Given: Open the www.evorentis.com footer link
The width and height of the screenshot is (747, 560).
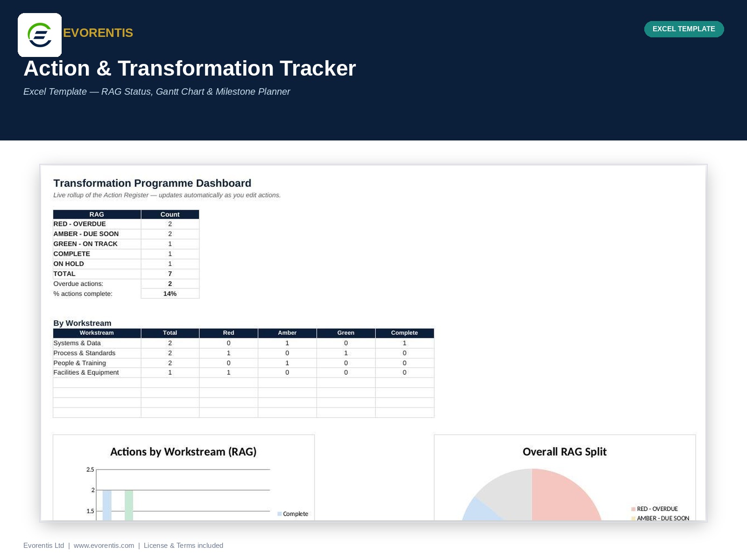Looking at the screenshot, I should point(104,546).
